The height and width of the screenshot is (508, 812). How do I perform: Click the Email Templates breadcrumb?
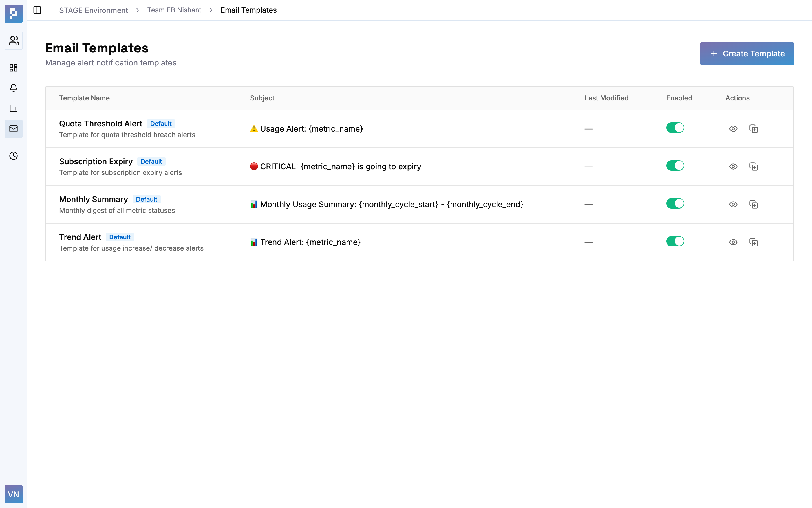(x=248, y=10)
